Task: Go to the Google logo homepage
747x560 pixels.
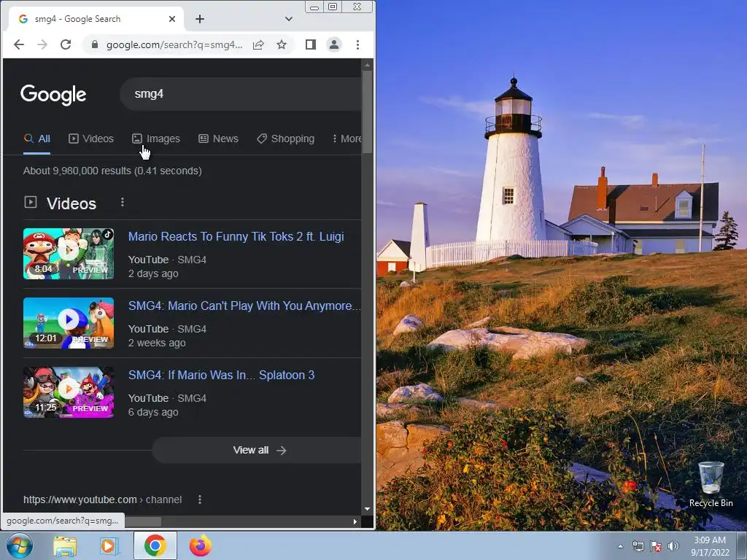Action: pos(53,94)
